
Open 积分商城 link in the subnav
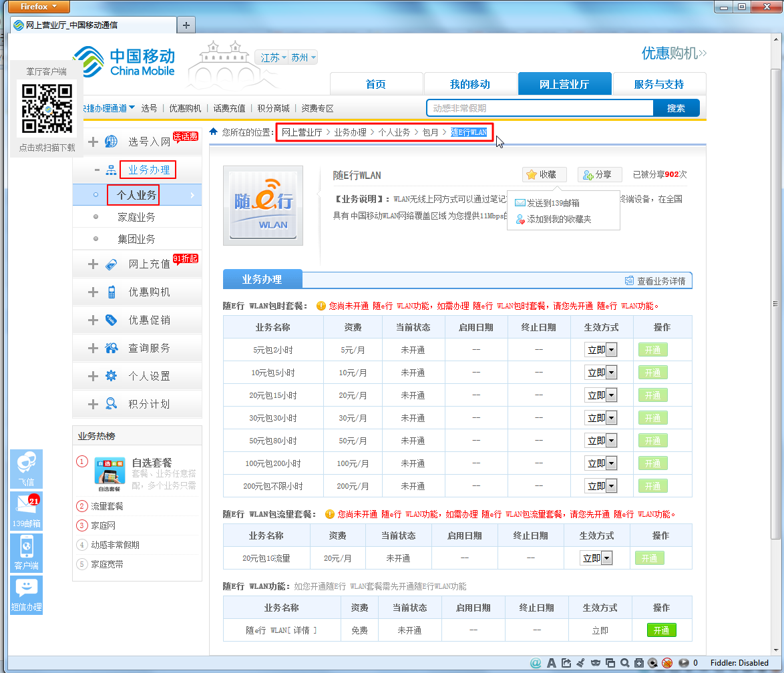(x=274, y=108)
